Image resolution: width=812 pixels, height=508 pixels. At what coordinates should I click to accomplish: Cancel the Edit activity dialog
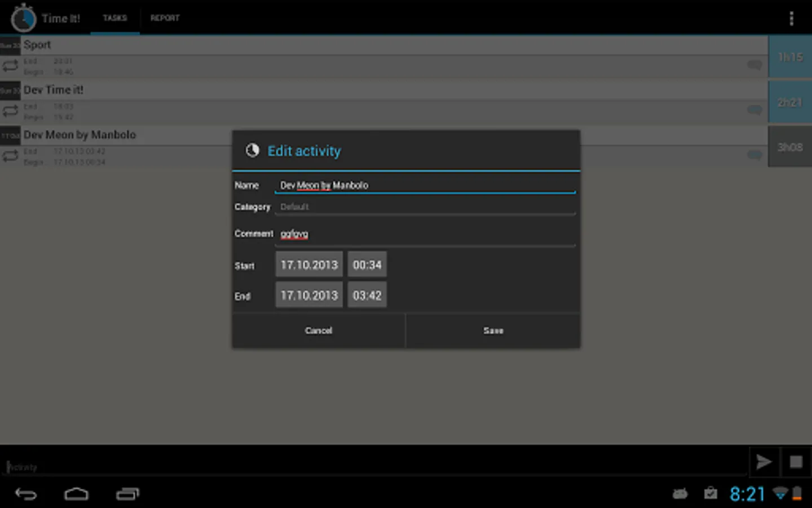[319, 331]
